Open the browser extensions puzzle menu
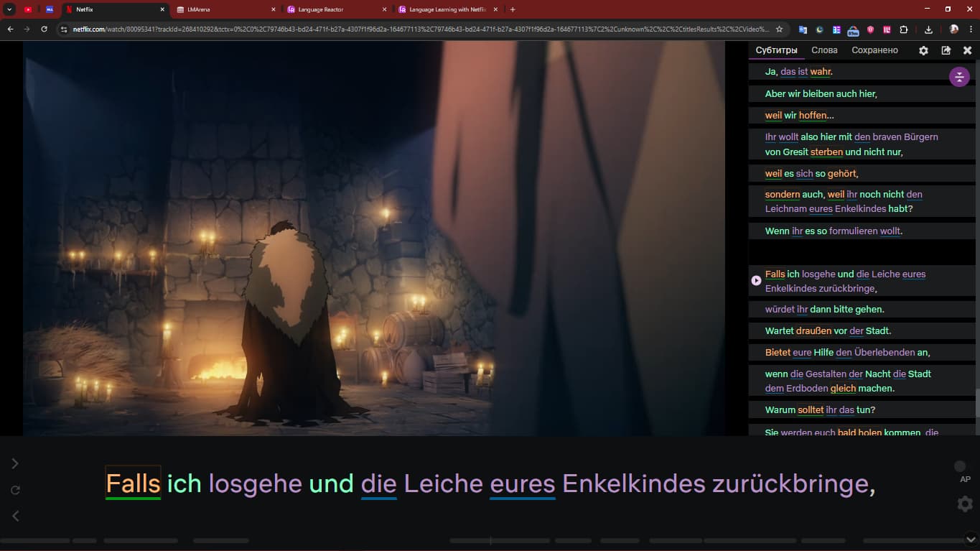The width and height of the screenshot is (980, 551). [904, 29]
